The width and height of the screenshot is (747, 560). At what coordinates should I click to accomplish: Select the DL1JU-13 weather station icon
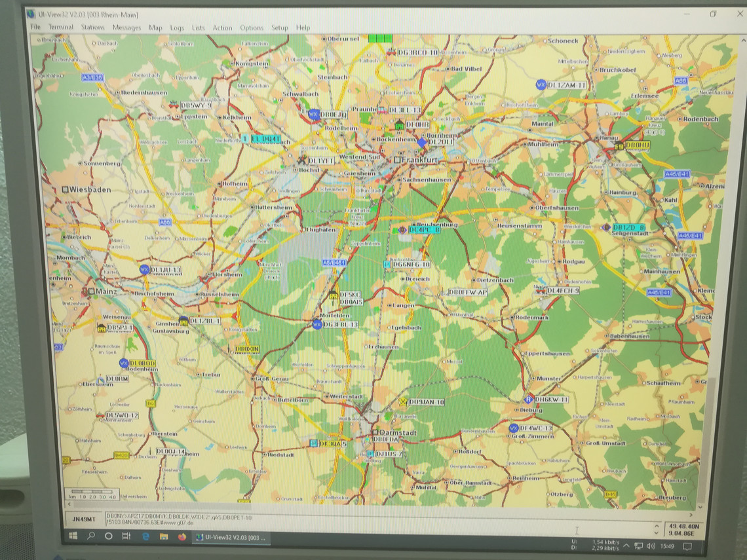tap(144, 270)
